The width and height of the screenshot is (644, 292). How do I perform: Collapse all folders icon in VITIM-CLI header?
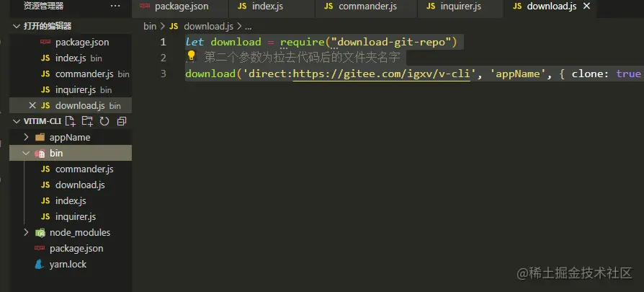(x=122, y=121)
